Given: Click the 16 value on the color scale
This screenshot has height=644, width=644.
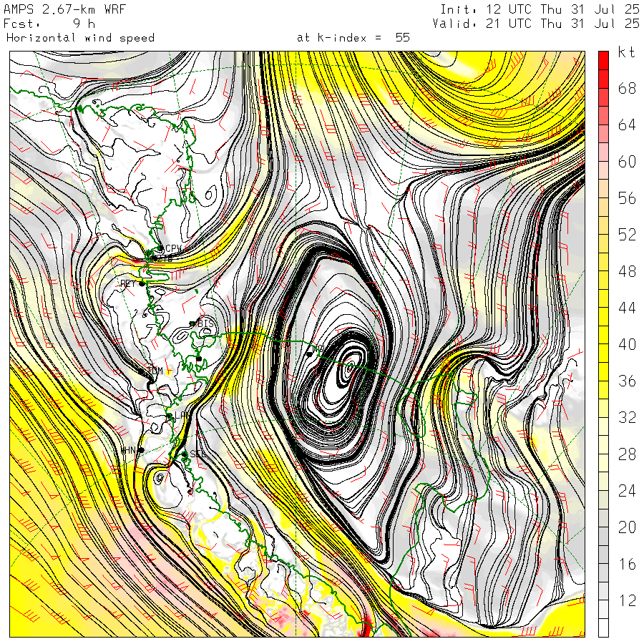Looking at the screenshot, I should [627, 564].
